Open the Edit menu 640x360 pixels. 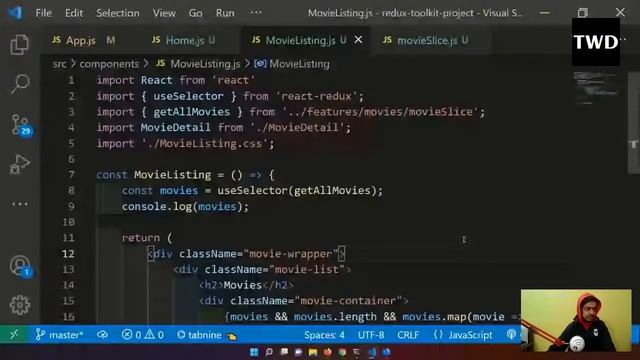pos(74,13)
